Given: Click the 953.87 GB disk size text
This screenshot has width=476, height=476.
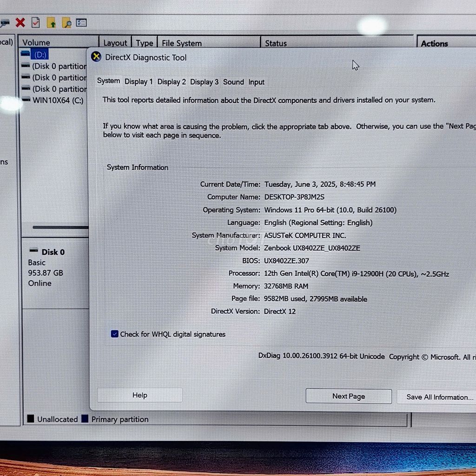Looking at the screenshot, I should [x=46, y=272].
